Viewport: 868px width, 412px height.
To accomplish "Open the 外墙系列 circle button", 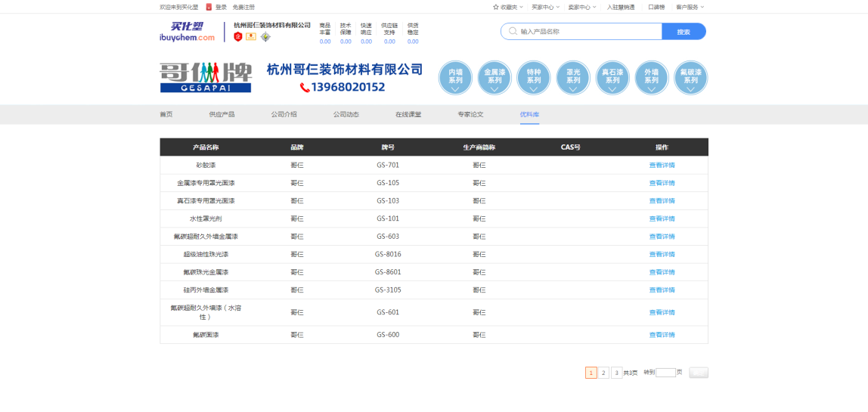I will pyautogui.click(x=652, y=78).
